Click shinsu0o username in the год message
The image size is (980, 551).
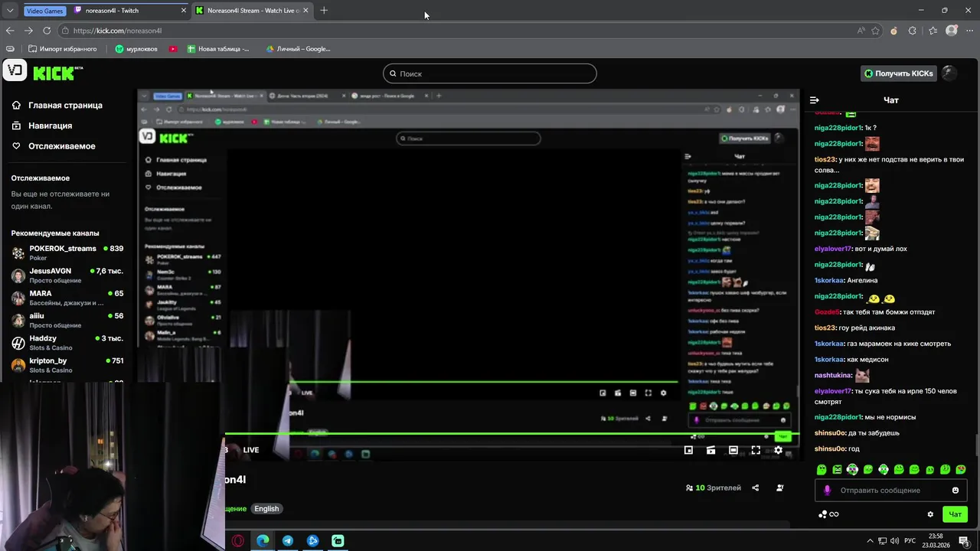[830, 448]
